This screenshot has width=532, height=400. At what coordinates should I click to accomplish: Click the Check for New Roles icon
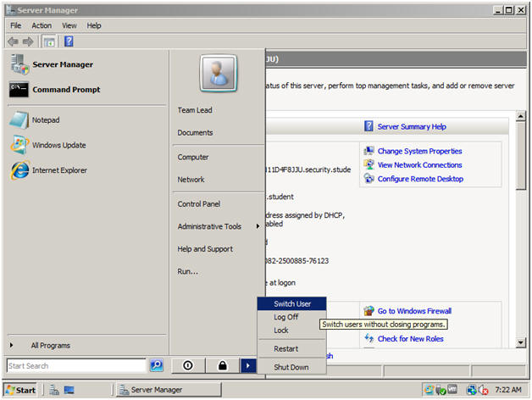tap(369, 338)
